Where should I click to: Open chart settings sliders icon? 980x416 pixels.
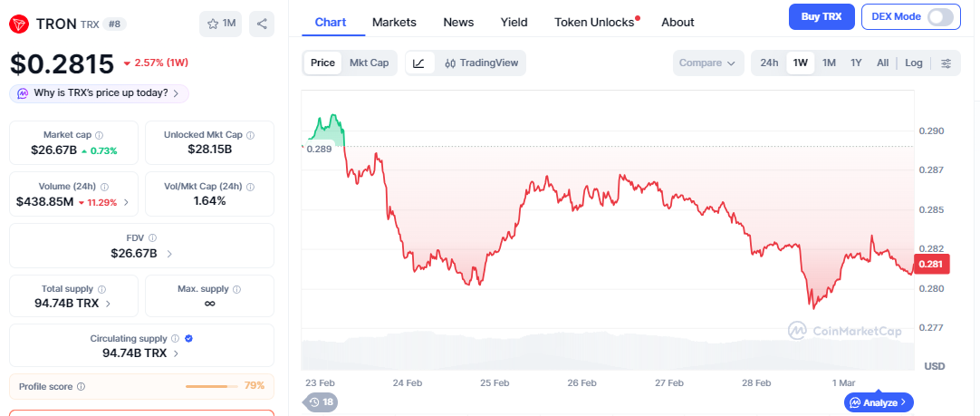click(x=946, y=63)
